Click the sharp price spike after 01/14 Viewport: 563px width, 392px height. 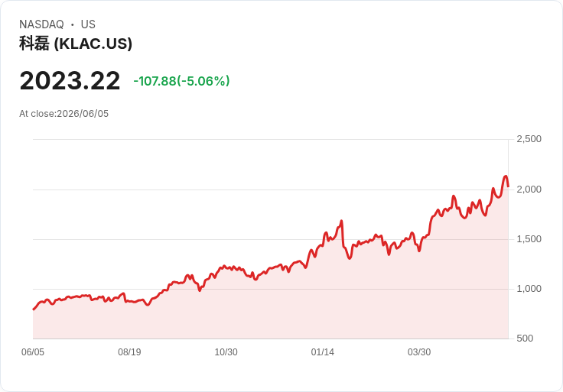pyautogui.click(x=341, y=222)
